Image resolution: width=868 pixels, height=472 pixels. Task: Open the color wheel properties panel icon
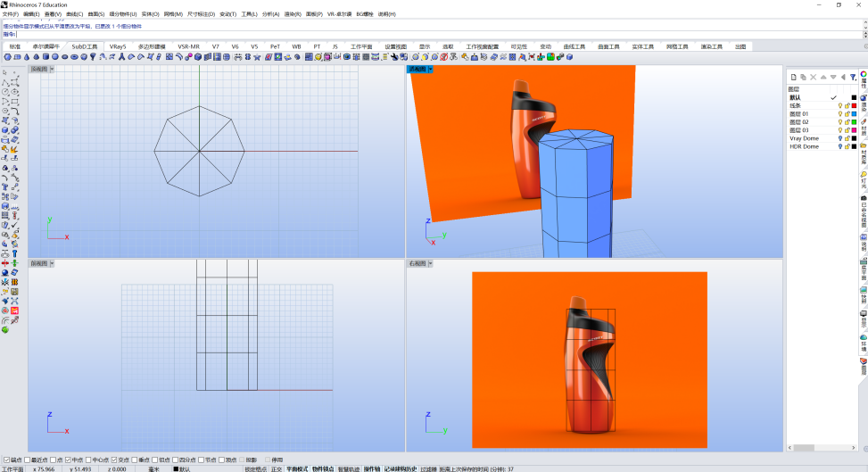click(863, 74)
